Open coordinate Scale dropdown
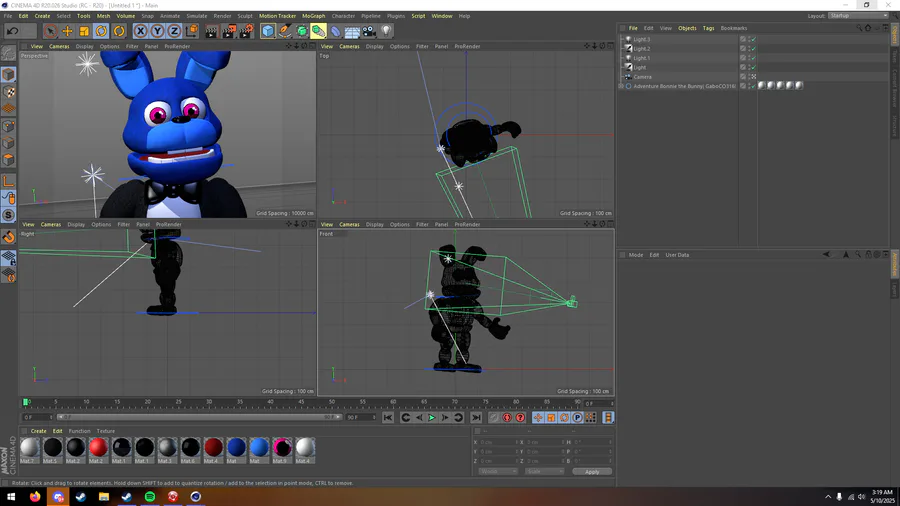The image size is (900, 506). click(x=544, y=472)
